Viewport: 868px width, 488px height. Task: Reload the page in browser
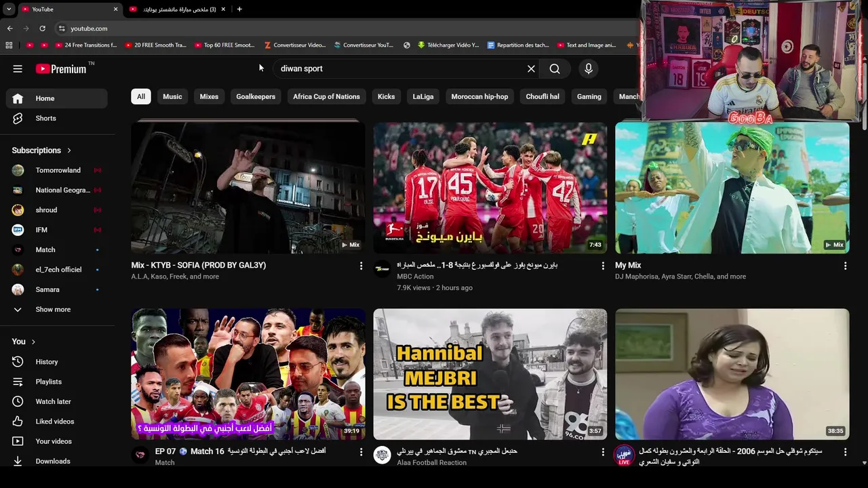(x=42, y=28)
